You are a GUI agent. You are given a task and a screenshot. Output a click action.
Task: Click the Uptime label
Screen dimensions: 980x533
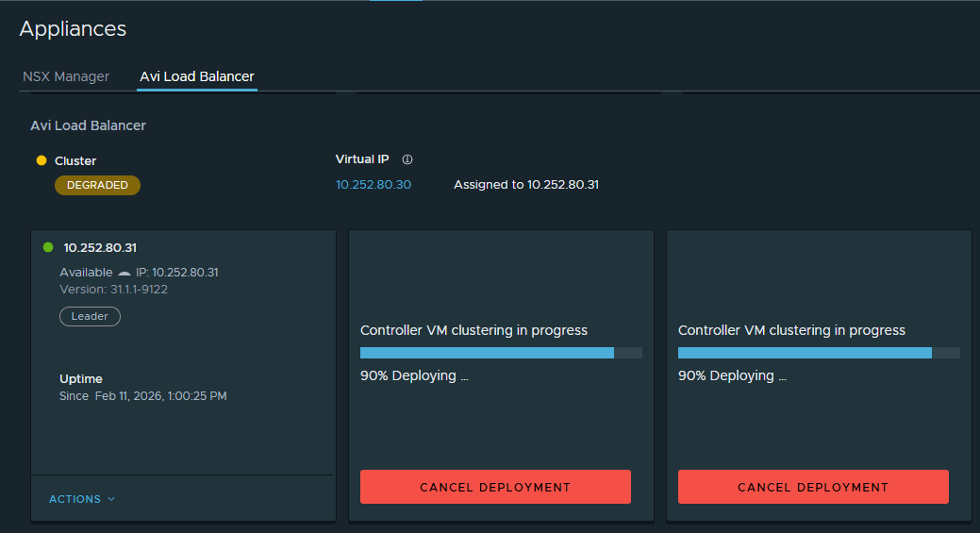80,378
